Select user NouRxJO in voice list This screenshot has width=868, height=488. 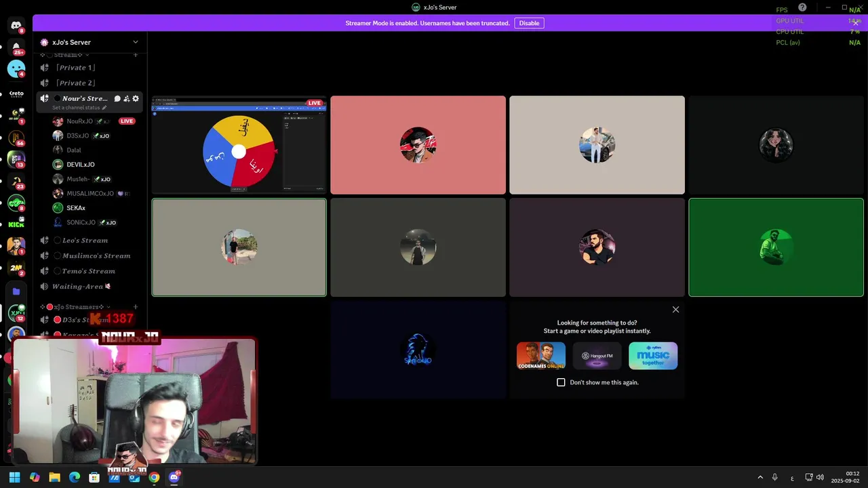click(x=81, y=121)
